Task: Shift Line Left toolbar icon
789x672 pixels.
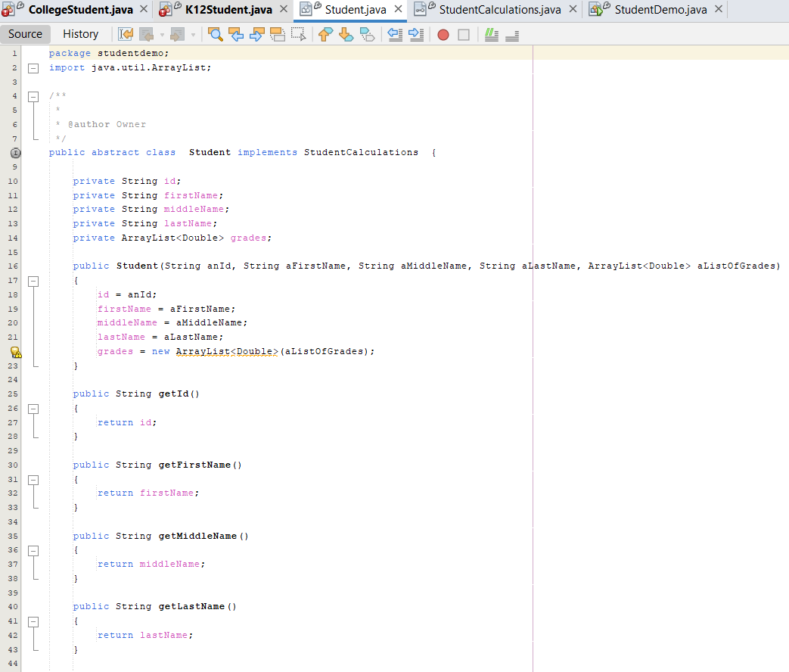Action: tap(395, 34)
